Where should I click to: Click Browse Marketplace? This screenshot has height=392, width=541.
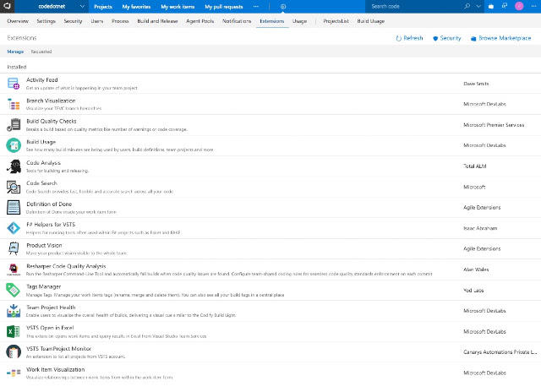(x=501, y=38)
